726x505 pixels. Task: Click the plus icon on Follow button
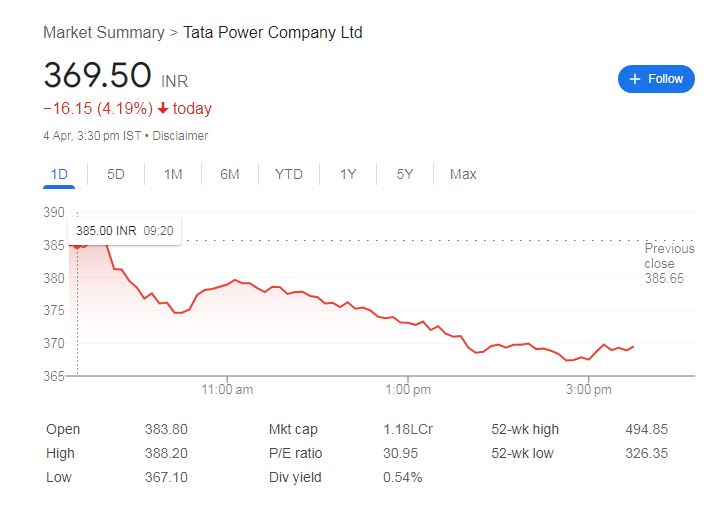coord(635,79)
